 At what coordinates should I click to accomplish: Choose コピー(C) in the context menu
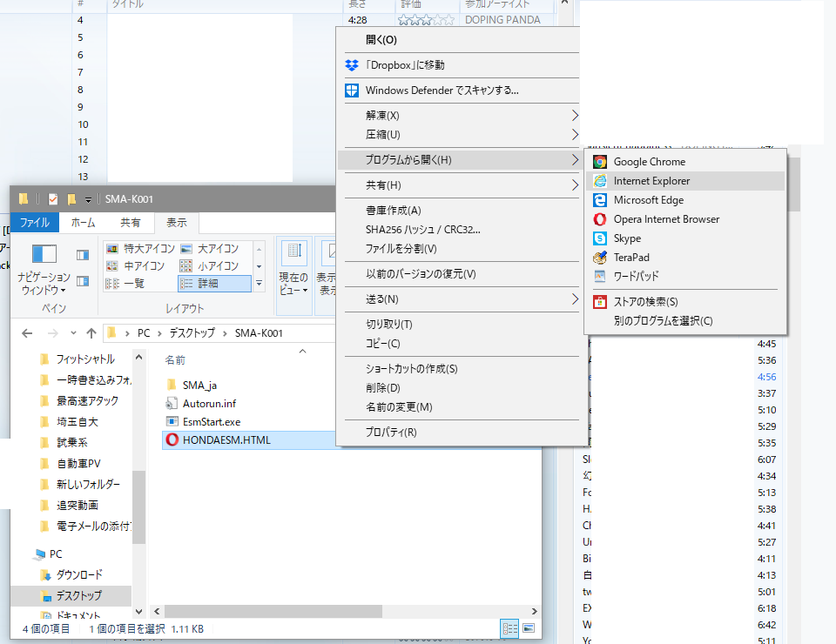click(459, 344)
